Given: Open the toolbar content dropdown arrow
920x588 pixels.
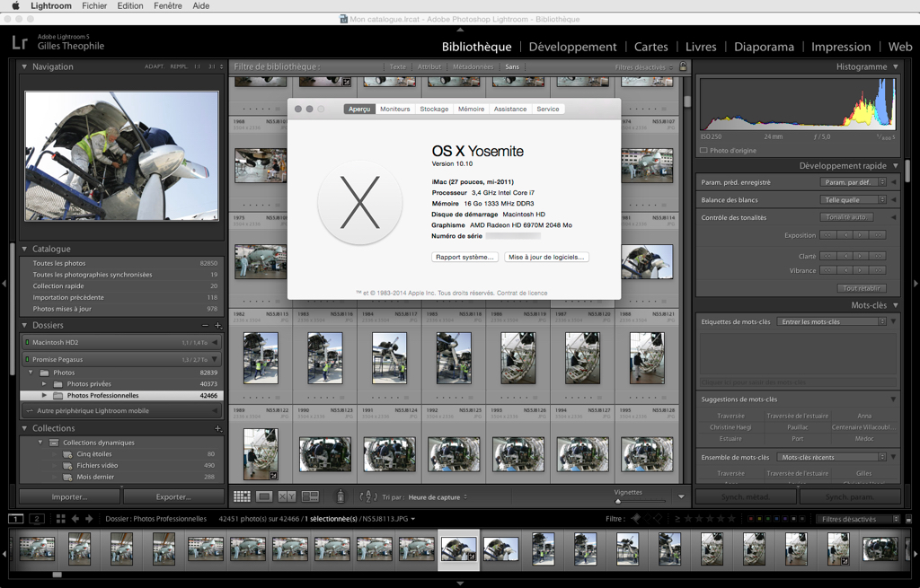Looking at the screenshot, I should click(x=681, y=496).
